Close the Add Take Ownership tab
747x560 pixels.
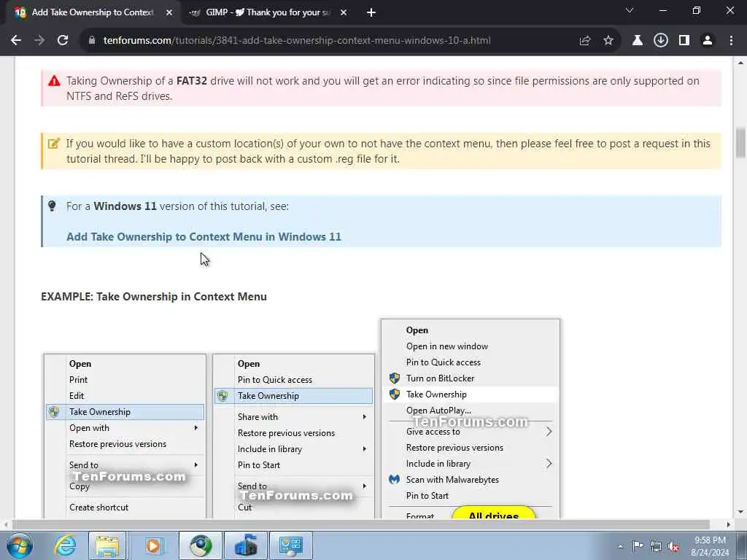point(169,13)
